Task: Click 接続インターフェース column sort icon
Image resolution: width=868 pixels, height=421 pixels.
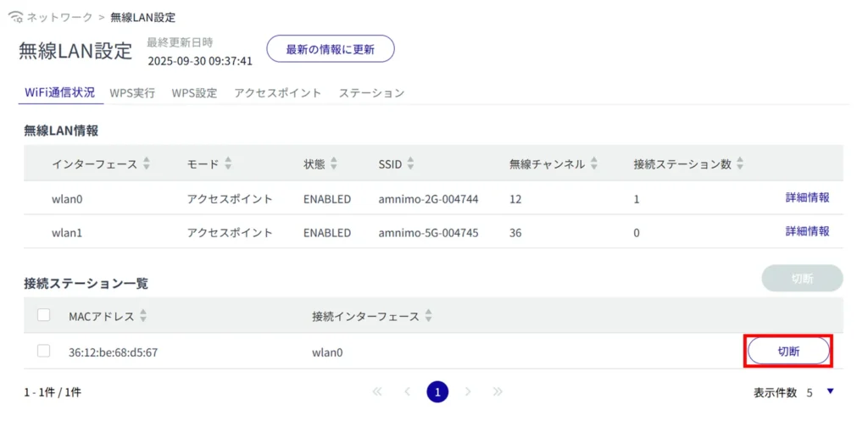Action: 428,316
